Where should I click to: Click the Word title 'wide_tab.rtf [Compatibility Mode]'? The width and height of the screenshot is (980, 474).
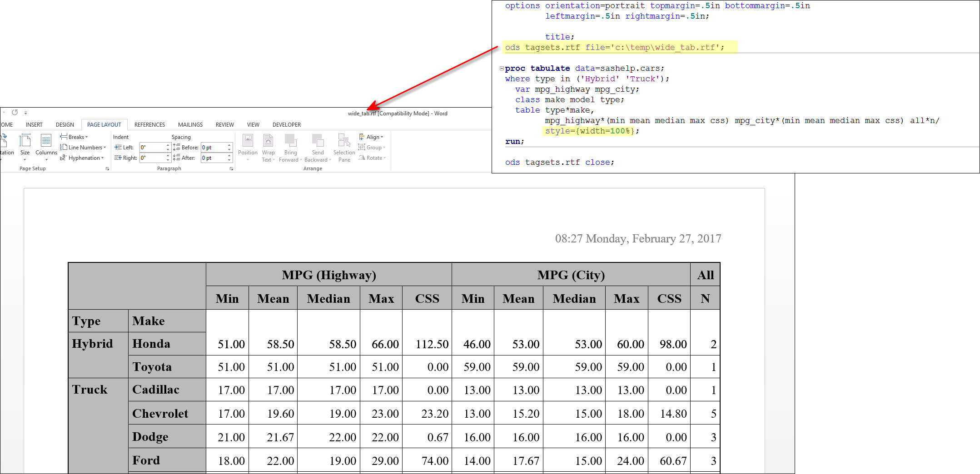[x=388, y=114]
